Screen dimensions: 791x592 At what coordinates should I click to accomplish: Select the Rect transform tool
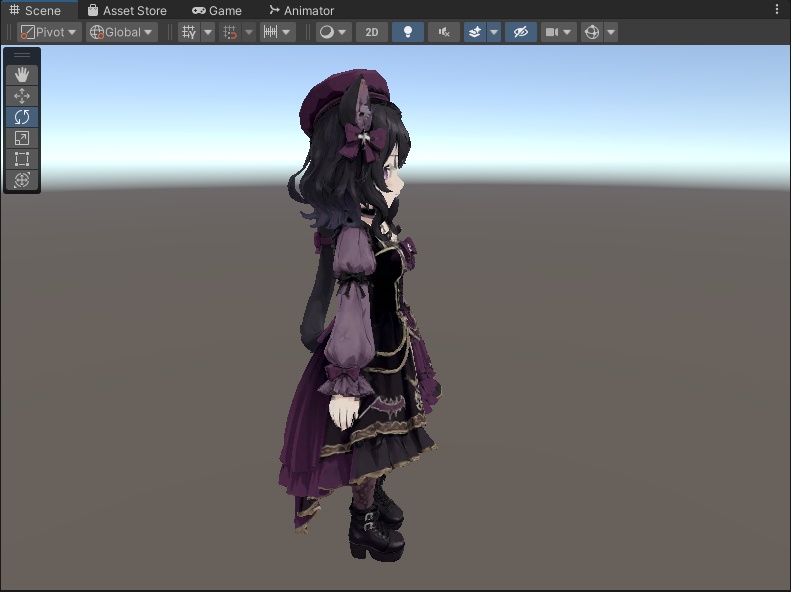pos(22,159)
